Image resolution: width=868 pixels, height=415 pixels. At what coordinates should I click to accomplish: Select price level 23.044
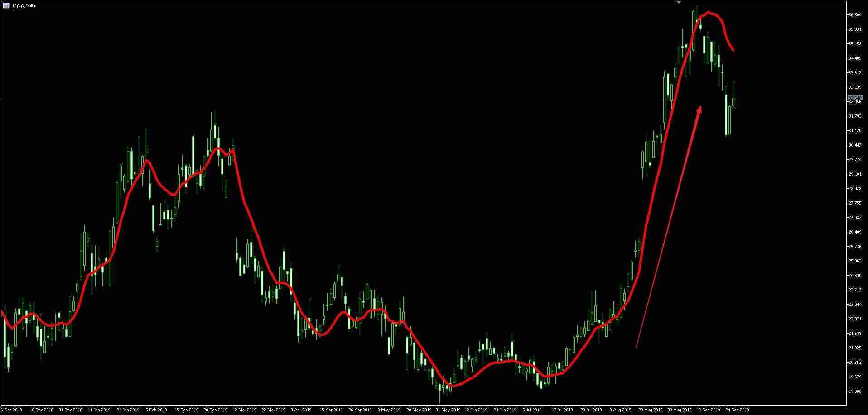855,305
